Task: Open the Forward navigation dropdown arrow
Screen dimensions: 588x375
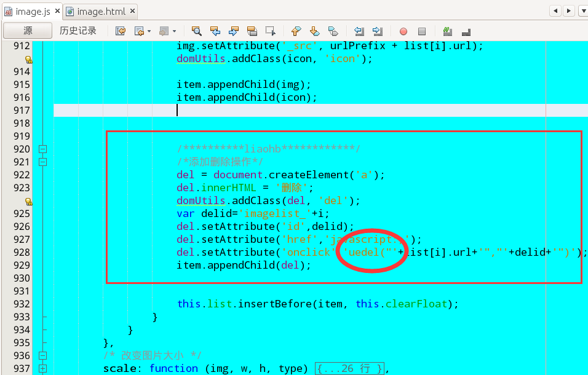Action: (x=174, y=31)
